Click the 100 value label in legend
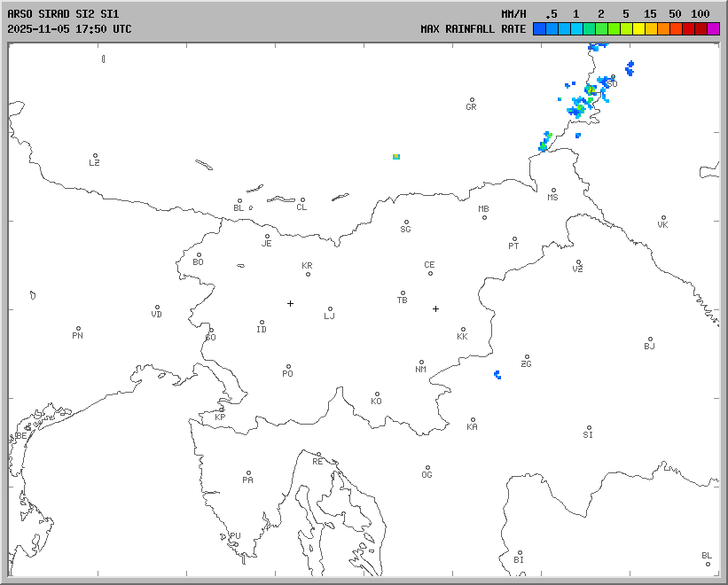The height and width of the screenshot is (585, 728). click(700, 14)
